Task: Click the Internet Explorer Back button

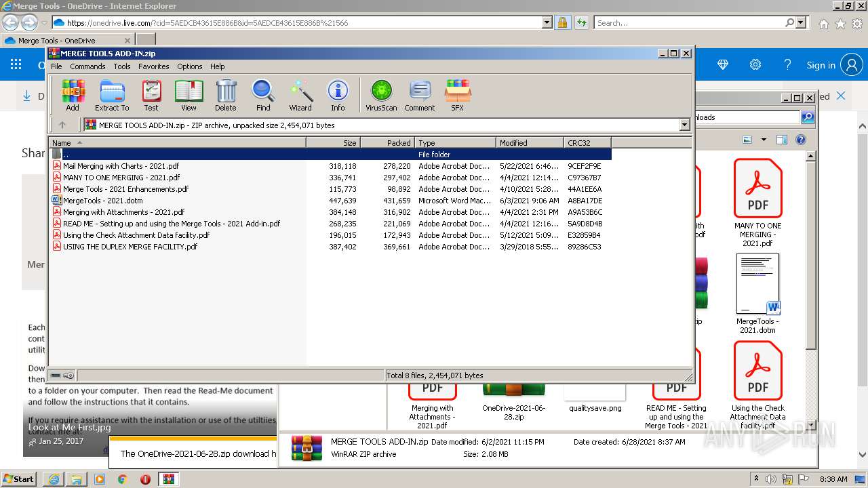Action: 11,22
